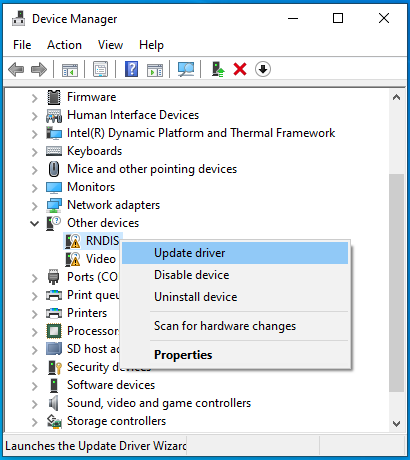
Task: Click the Keyboards category icon
Action: pyautogui.click(x=54, y=151)
